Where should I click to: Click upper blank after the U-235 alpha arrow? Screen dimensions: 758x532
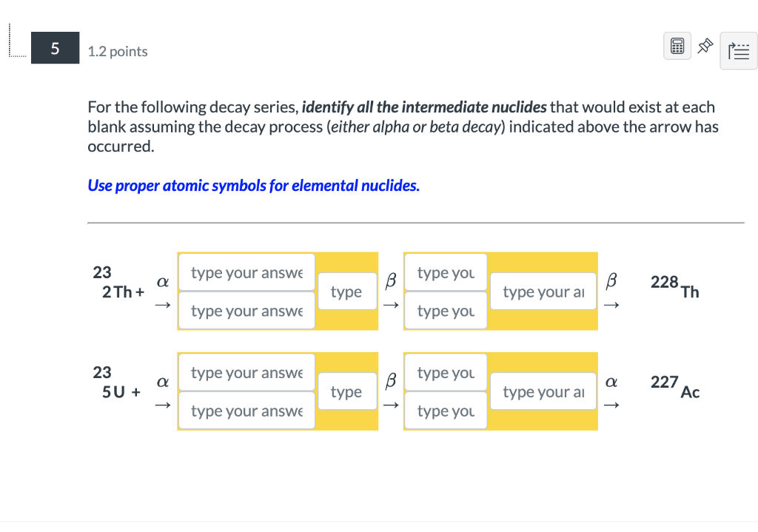(x=246, y=373)
